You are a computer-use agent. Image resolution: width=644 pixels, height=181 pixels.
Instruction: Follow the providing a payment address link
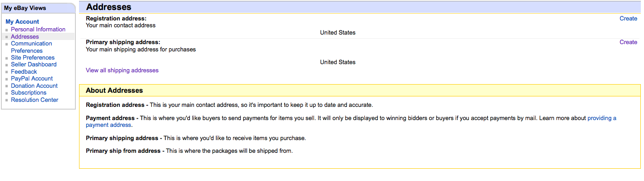click(351, 121)
